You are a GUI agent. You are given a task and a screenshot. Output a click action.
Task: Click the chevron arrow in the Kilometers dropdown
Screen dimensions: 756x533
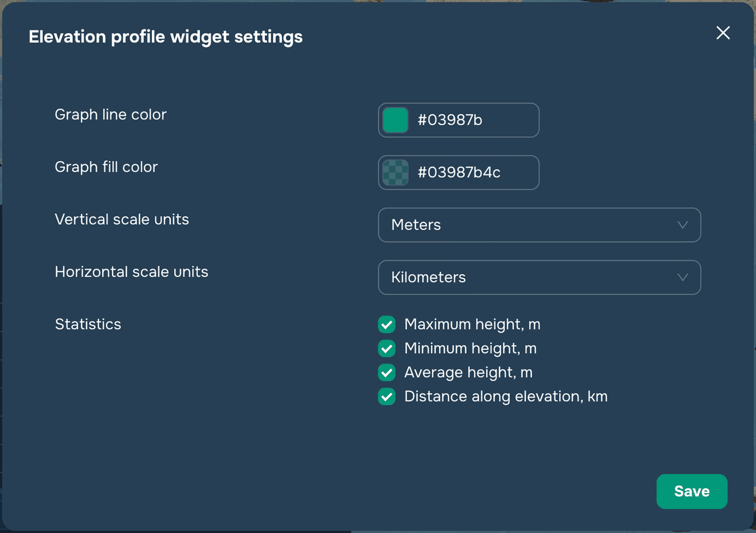pos(683,278)
